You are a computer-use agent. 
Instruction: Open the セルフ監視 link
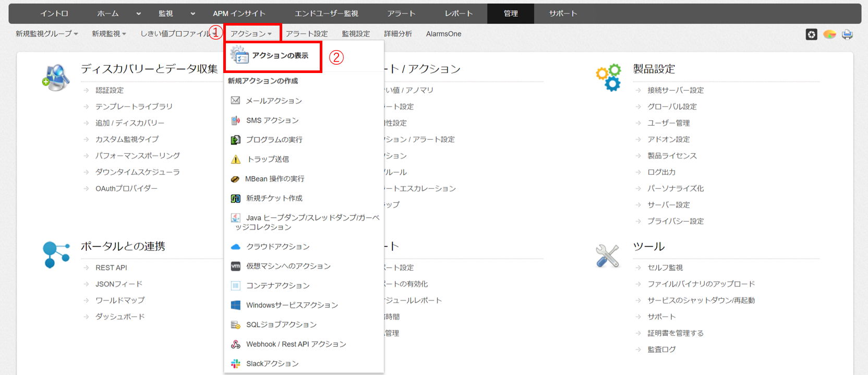click(x=665, y=268)
